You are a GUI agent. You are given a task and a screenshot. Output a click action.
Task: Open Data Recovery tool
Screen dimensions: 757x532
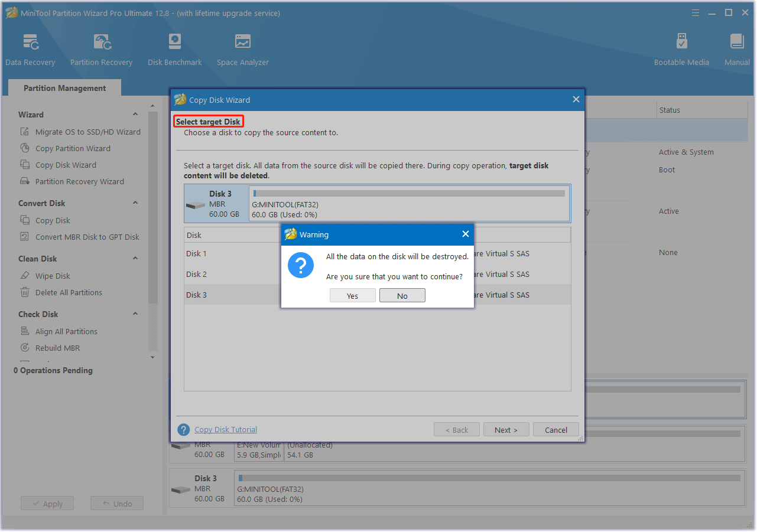coord(30,50)
